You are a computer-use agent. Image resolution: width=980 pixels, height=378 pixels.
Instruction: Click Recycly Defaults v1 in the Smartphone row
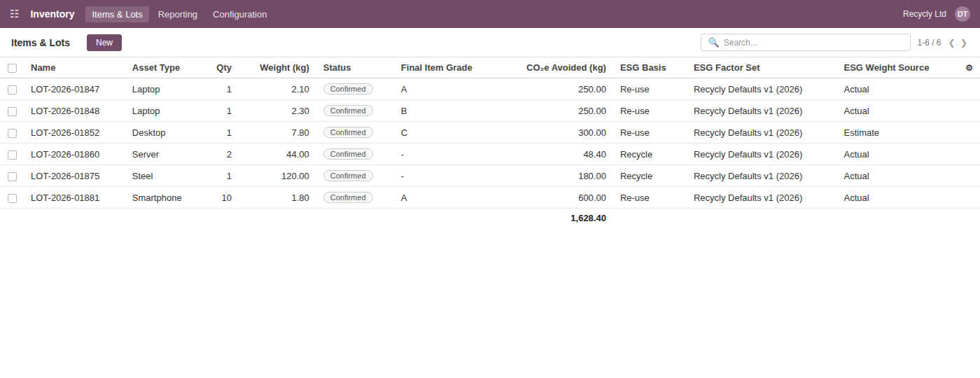[x=748, y=198]
